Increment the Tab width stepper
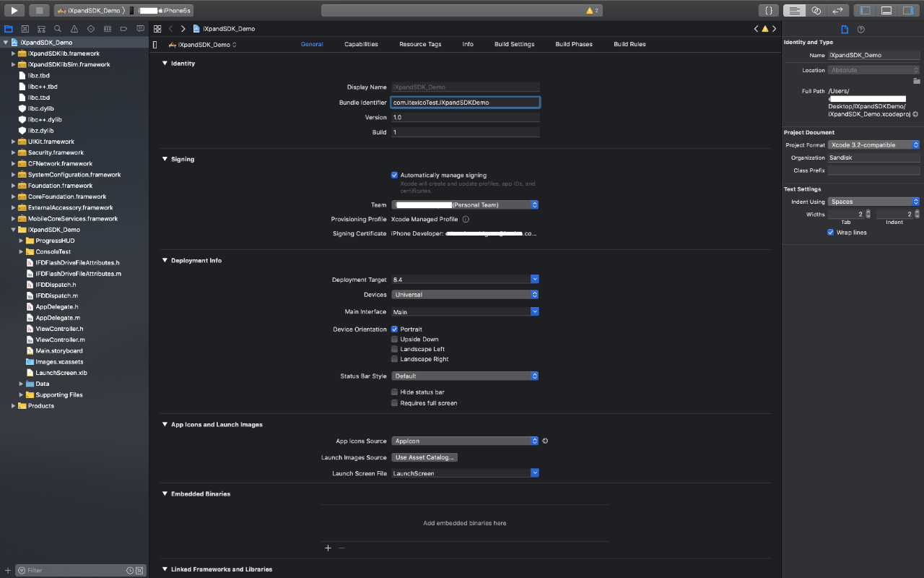Image resolution: width=924 pixels, height=578 pixels. tap(868, 212)
